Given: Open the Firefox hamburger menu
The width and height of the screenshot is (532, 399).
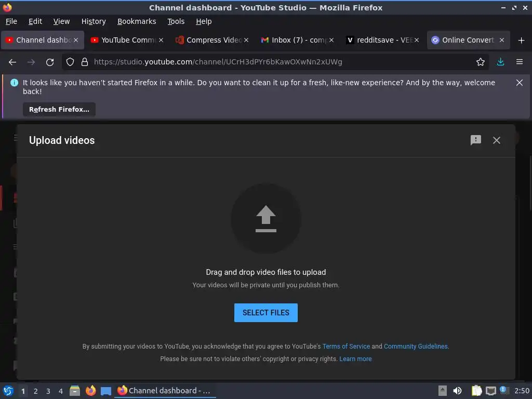Looking at the screenshot, I should 519,62.
